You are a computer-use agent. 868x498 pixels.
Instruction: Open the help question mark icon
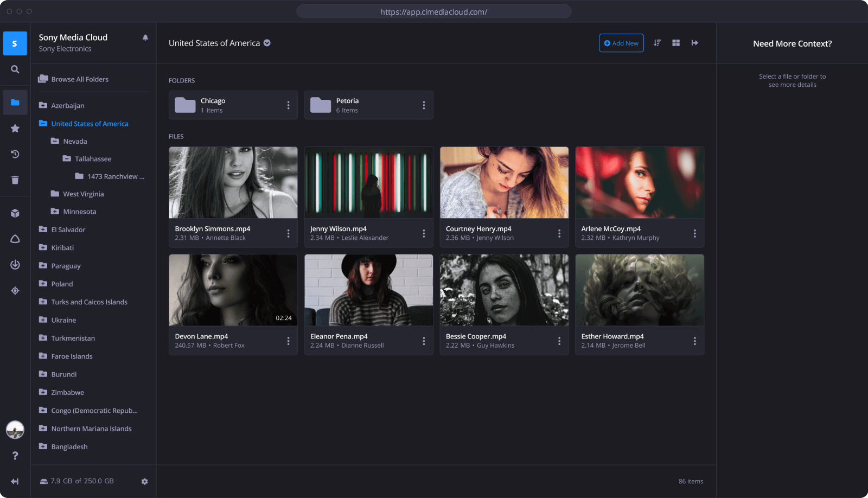(15, 456)
